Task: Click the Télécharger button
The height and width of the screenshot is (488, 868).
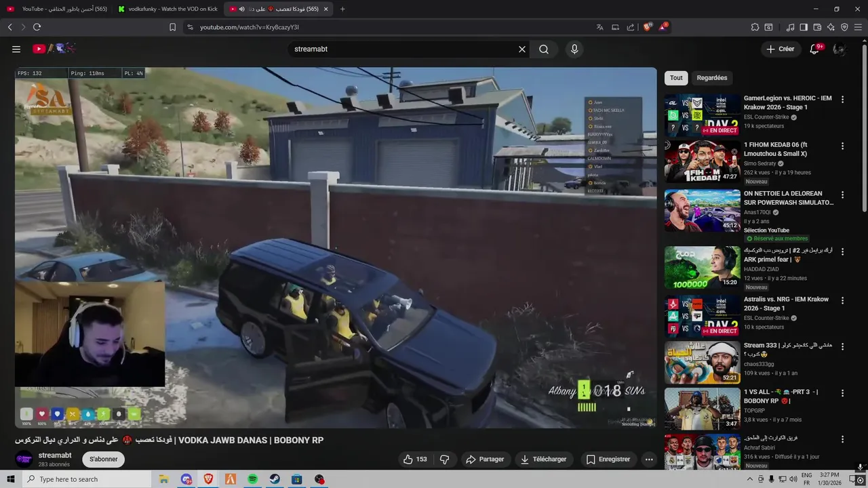Action: click(543, 460)
